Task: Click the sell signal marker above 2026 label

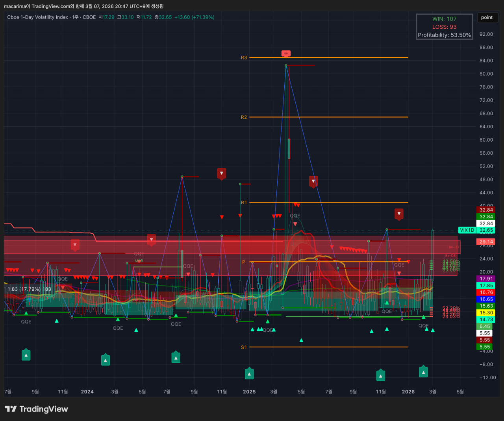Action: pyautogui.click(x=399, y=214)
